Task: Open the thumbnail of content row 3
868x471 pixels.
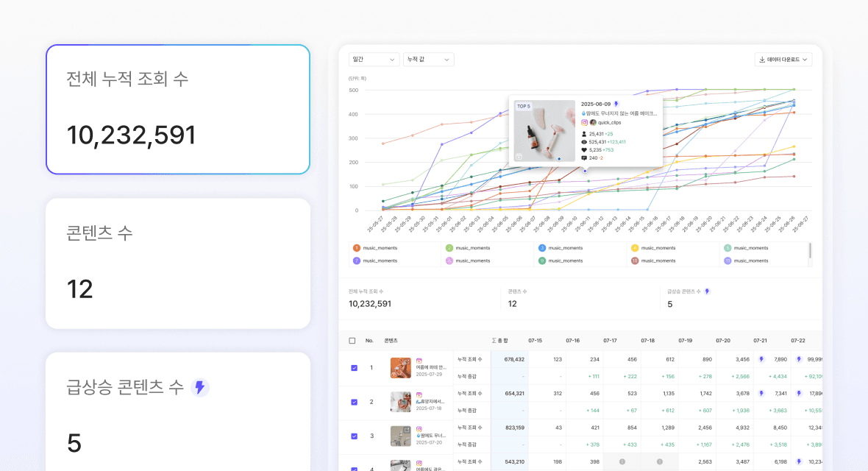Action: tap(400, 436)
